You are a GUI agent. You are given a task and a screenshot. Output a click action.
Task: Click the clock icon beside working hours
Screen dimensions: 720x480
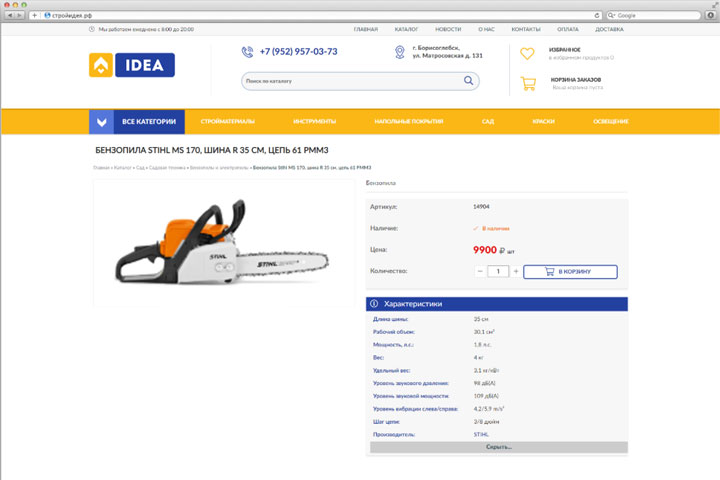coord(92,29)
